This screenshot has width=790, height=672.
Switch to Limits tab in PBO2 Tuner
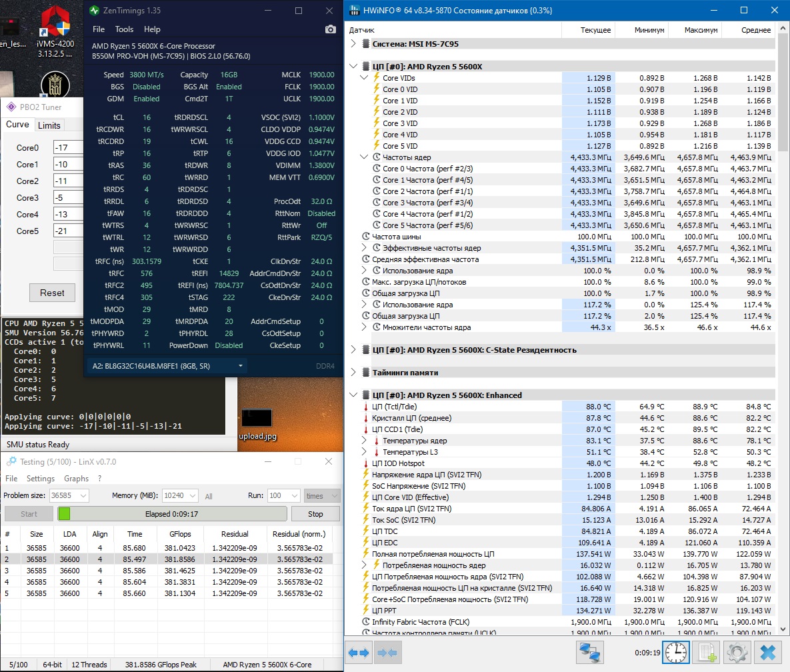tap(49, 125)
